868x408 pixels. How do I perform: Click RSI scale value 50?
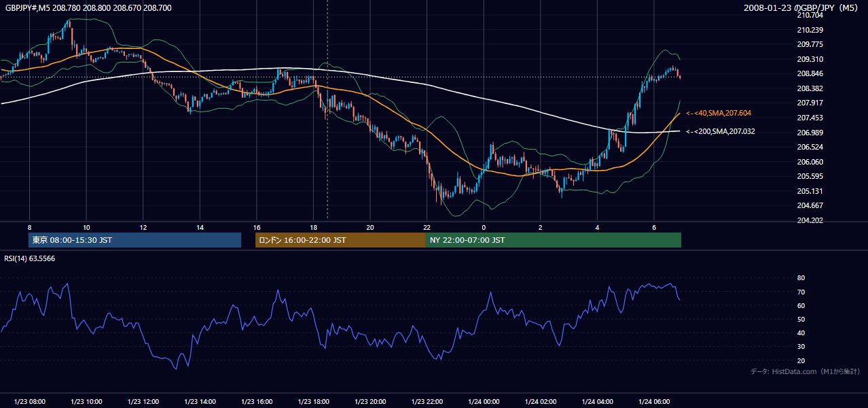click(801, 319)
